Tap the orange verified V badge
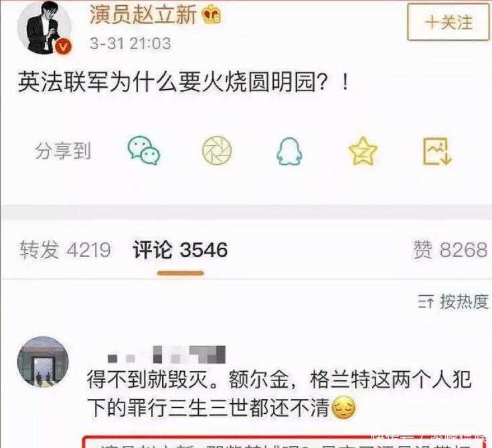The width and height of the screenshot is (492, 448). click(64, 47)
